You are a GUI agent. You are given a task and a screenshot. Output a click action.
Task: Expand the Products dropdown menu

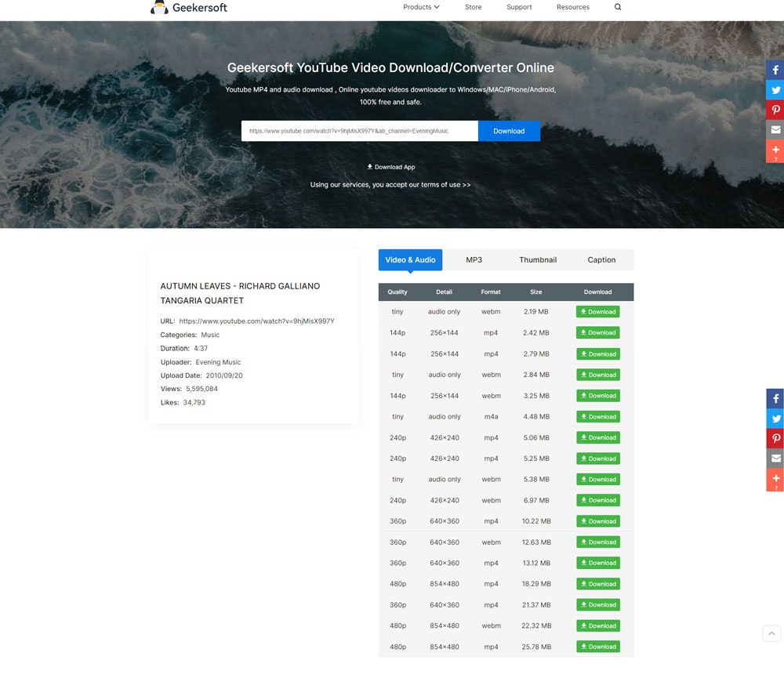pos(421,7)
